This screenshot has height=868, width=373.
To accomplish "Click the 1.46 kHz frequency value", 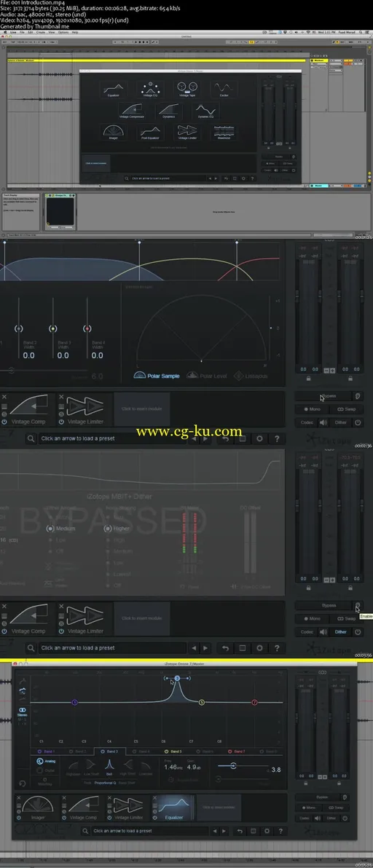I will (x=174, y=768).
